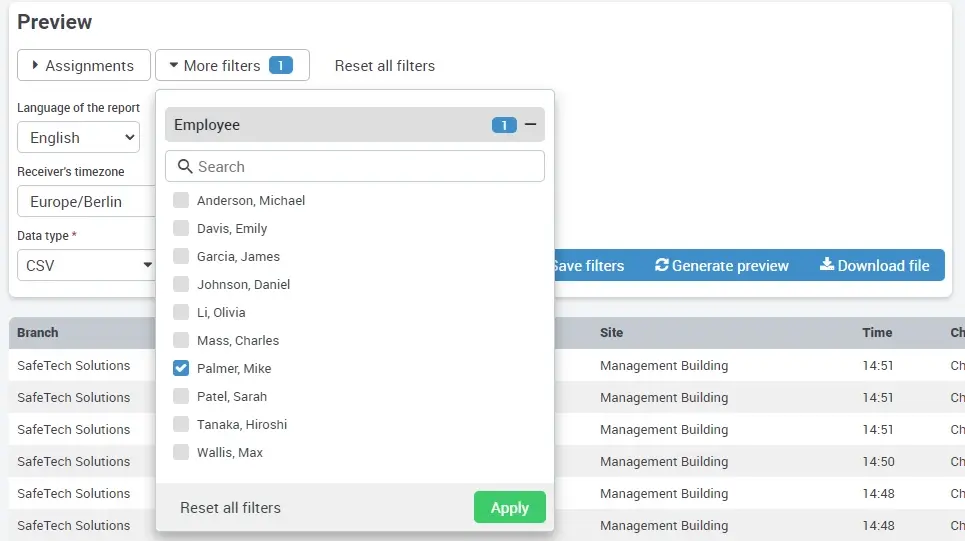Select the Wallis, Max checkbox
This screenshot has width=965, height=541.
pyautogui.click(x=181, y=452)
